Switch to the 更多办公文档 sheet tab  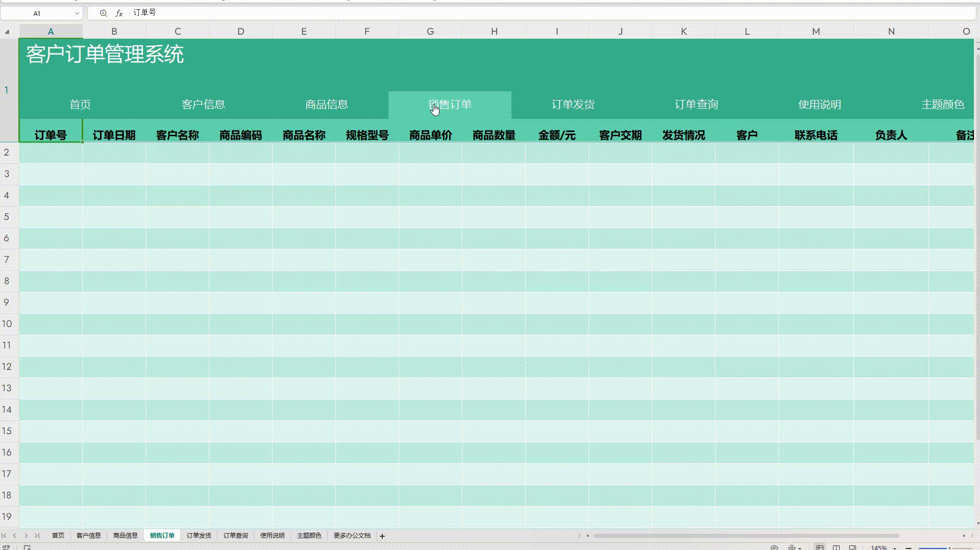[x=352, y=536]
